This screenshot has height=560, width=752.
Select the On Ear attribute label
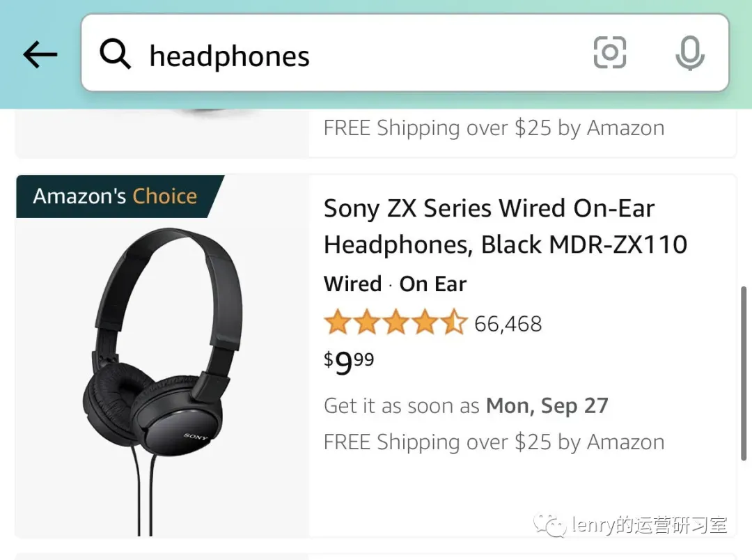(x=432, y=283)
